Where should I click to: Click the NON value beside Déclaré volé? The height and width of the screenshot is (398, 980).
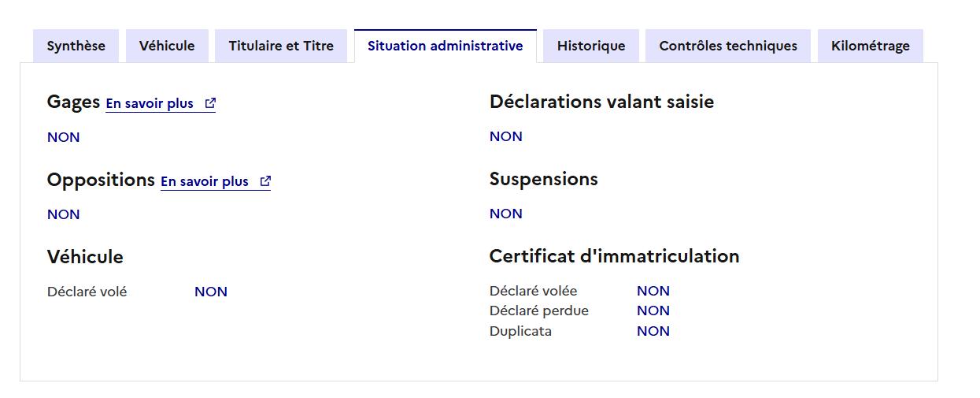click(x=211, y=292)
